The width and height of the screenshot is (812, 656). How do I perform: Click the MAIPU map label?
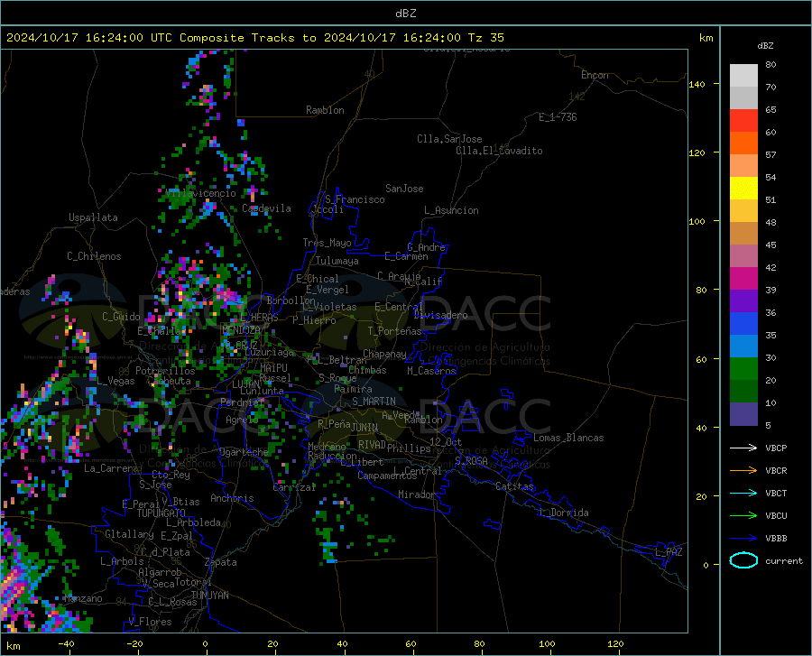point(273,367)
